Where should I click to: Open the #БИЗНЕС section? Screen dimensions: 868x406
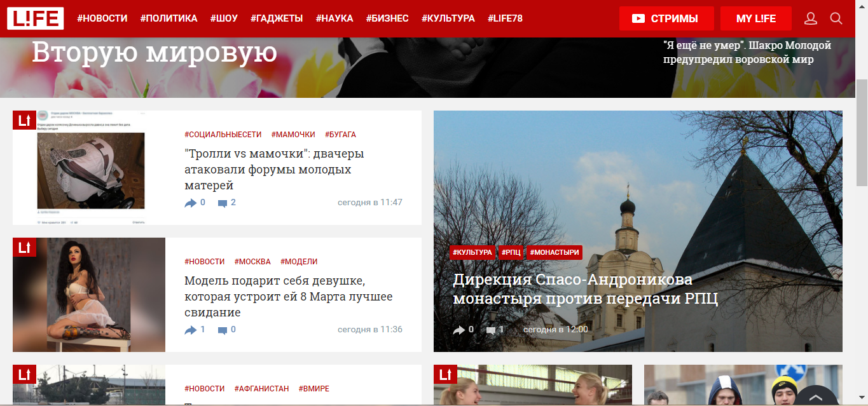coord(387,18)
